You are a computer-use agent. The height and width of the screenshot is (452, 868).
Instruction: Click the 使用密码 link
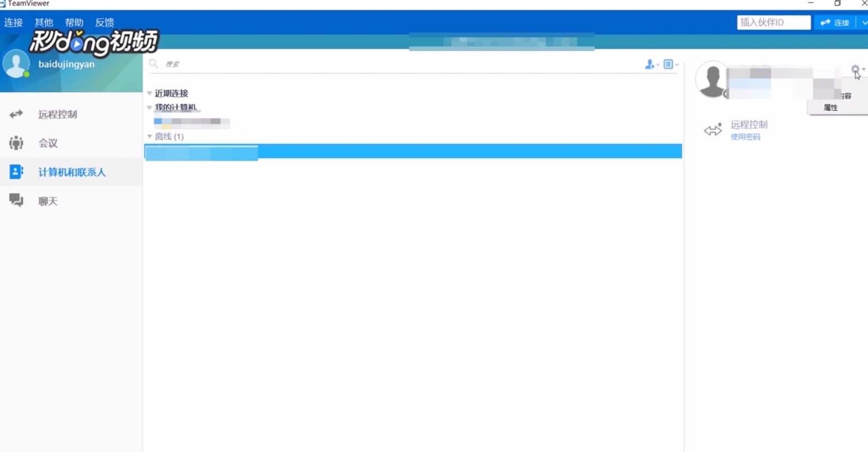pos(745,137)
